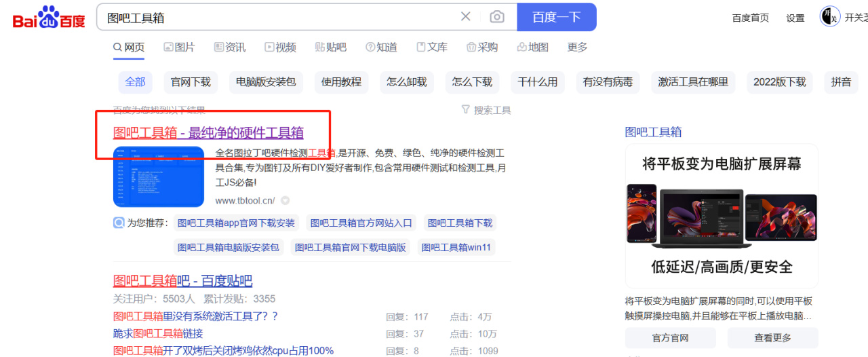Click the 回复: 117 count
The width and height of the screenshot is (868, 357).
click(407, 316)
